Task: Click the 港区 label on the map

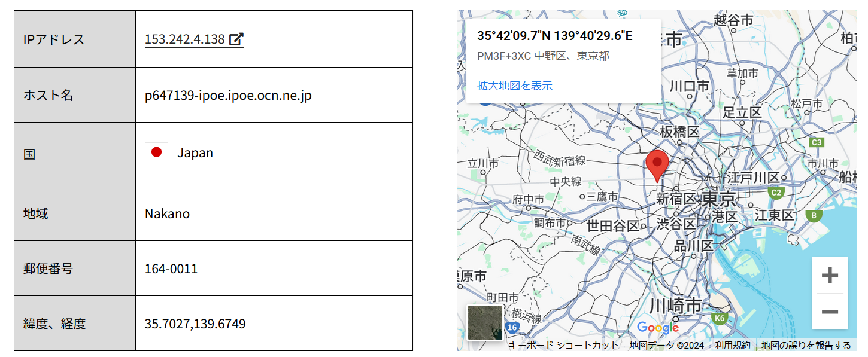Action: pos(725,216)
